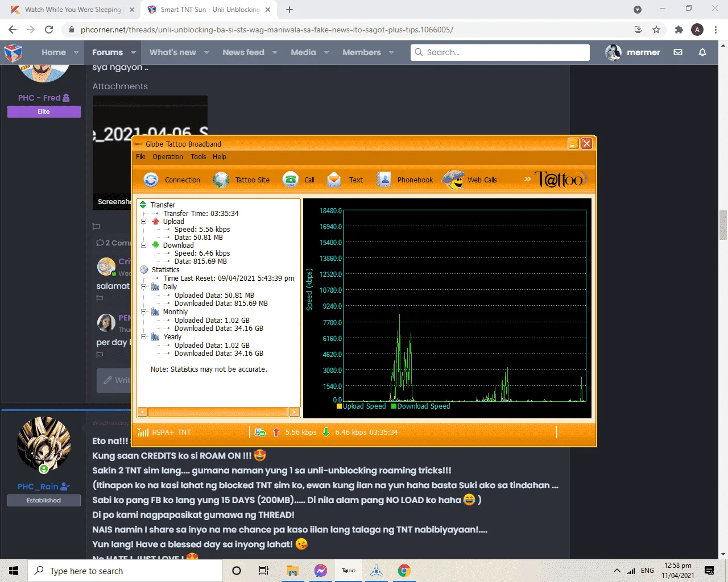This screenshot has height=582, width=728.
Task: Open the Tattoo Site globe icon
Action: (221, 180)
